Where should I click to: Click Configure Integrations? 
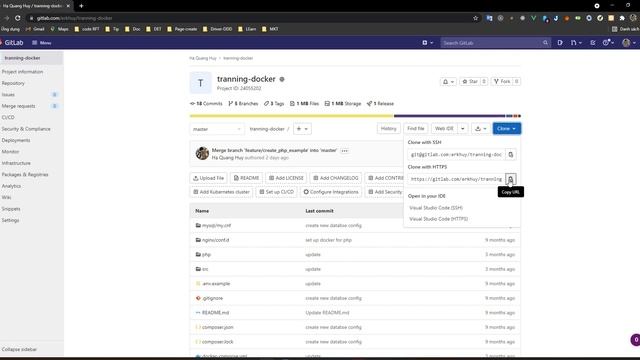click(x=331, y=192)
